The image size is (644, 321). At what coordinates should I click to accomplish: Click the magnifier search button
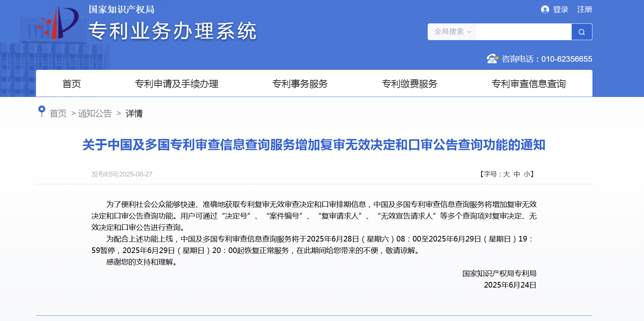pyautogui.click(x=582, y=32)
